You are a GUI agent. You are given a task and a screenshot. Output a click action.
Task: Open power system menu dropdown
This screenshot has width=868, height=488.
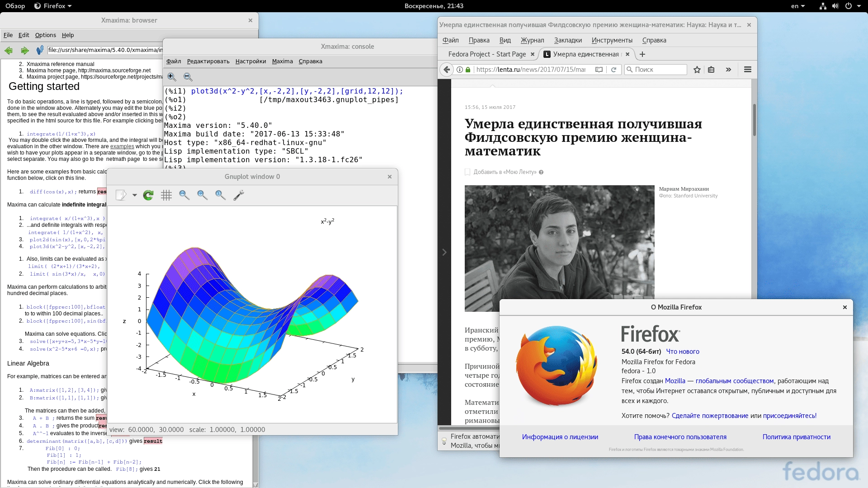click(853, 6)
